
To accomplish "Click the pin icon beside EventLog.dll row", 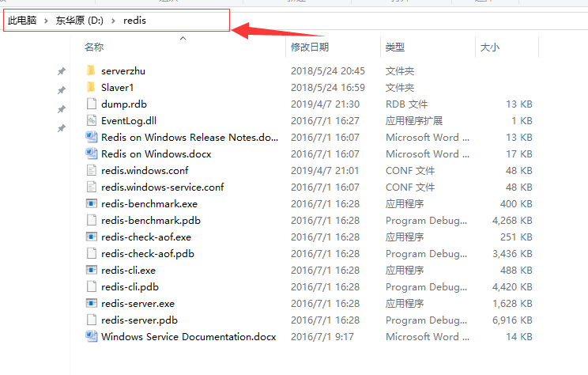I will (62, 129).
